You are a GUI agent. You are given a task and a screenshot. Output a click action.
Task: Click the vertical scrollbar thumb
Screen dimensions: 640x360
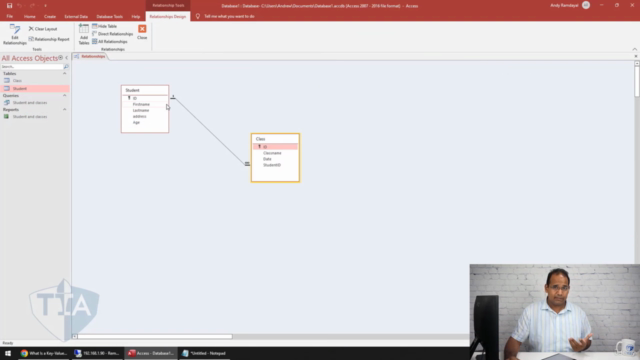(x=637, y=82)
